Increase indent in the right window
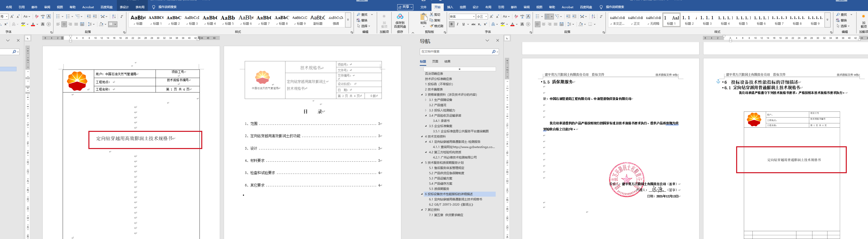 [575, 16]
